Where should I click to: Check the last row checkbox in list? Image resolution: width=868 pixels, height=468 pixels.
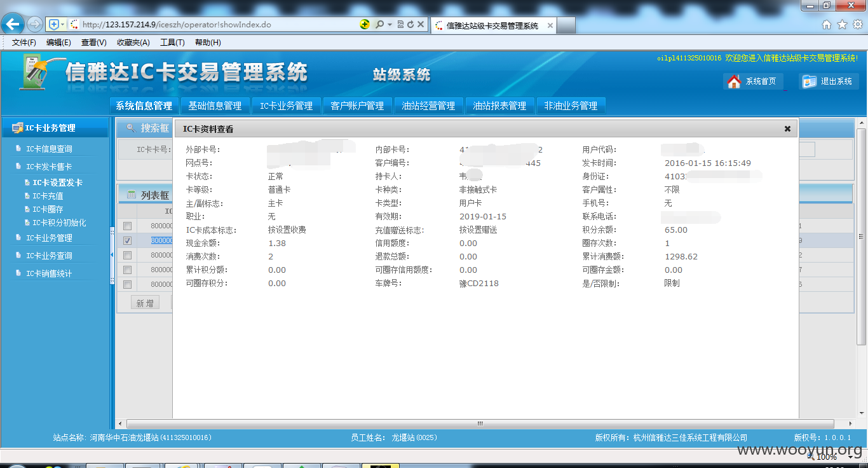click(x=127, y=284)
